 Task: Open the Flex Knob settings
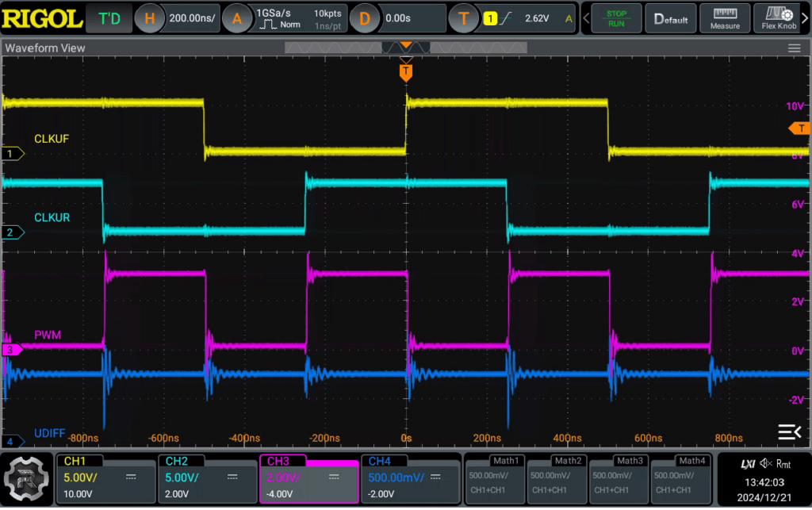(x=779, y=18)
